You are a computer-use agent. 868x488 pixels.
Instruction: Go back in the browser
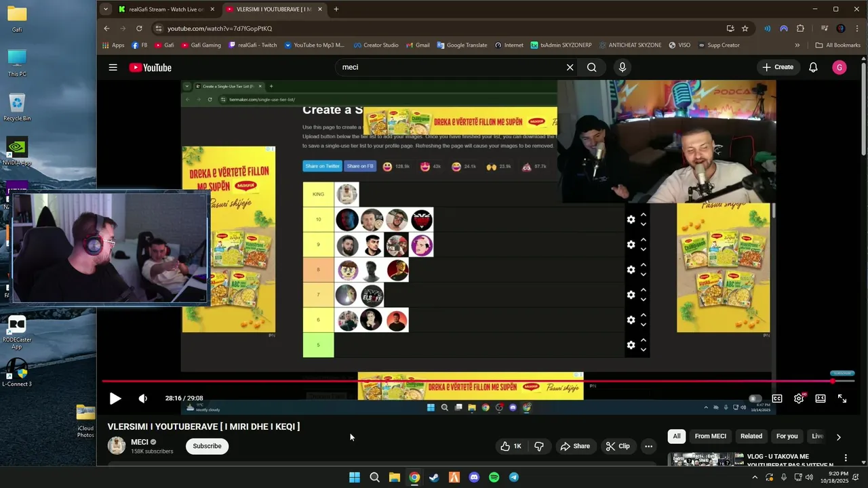click(106, 28)
